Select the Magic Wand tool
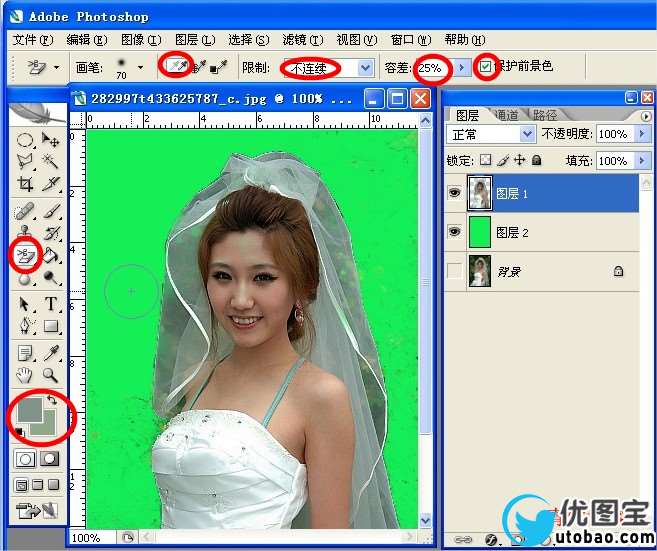Screen dimensions: 657x551 (x=50, y=161)
